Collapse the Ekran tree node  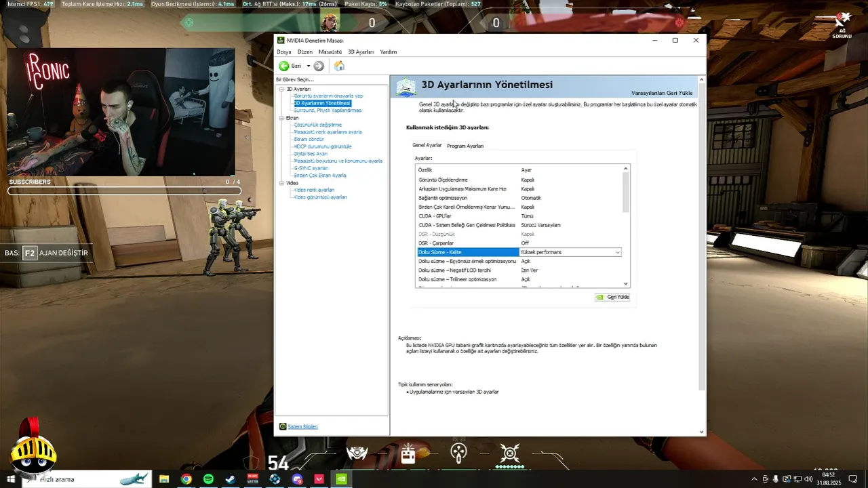(281, 118)
